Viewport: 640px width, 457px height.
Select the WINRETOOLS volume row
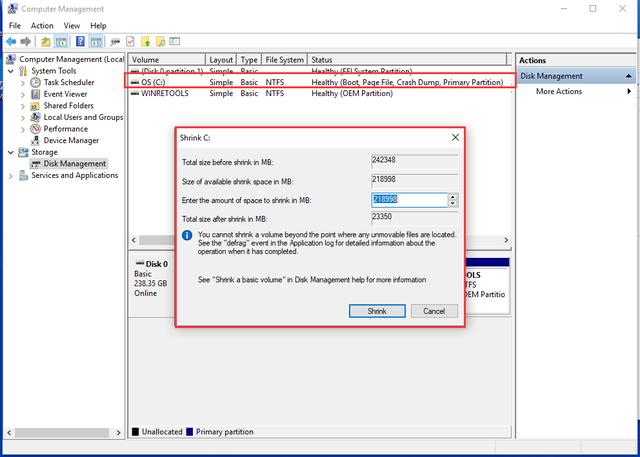pyautogui.click(x=319, y=93)
